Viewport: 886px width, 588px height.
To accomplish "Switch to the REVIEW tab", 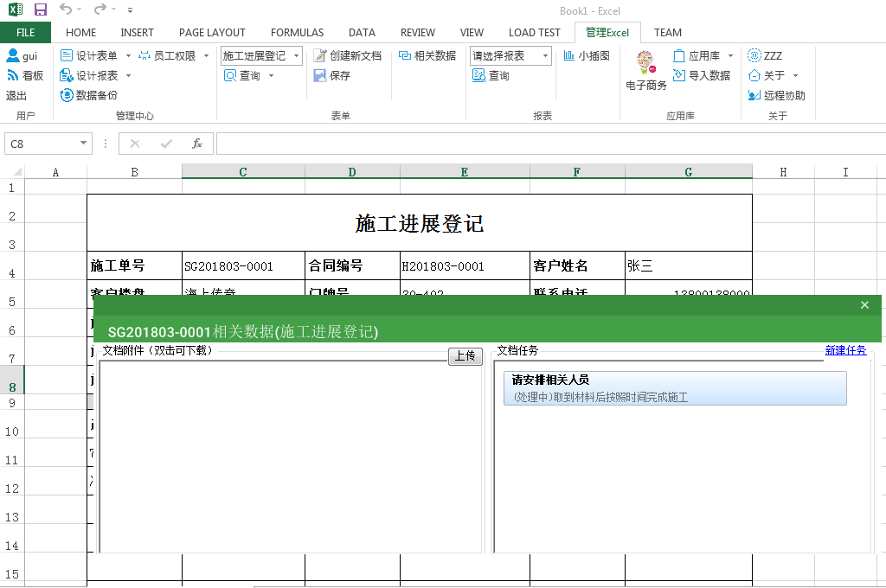I will (418, 33).
